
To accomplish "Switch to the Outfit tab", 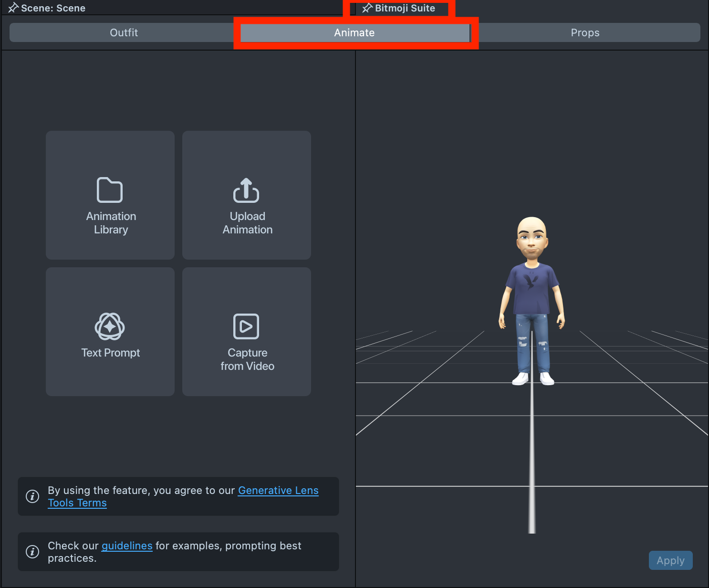I will 124,32.
